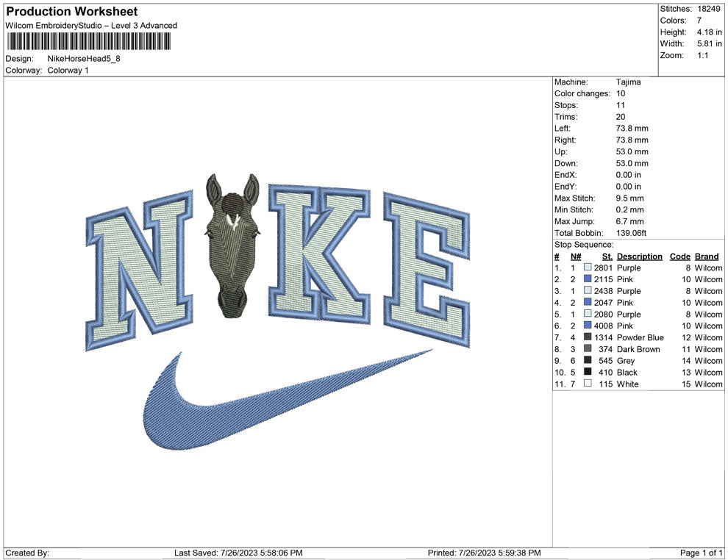728x560 pixels.
Task: Click the 'Production Worksheet' title
Action: coord(72,12)
